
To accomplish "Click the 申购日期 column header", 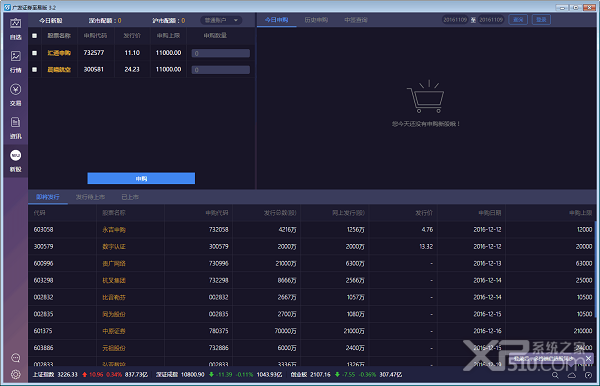I will [x=489, y=213].
